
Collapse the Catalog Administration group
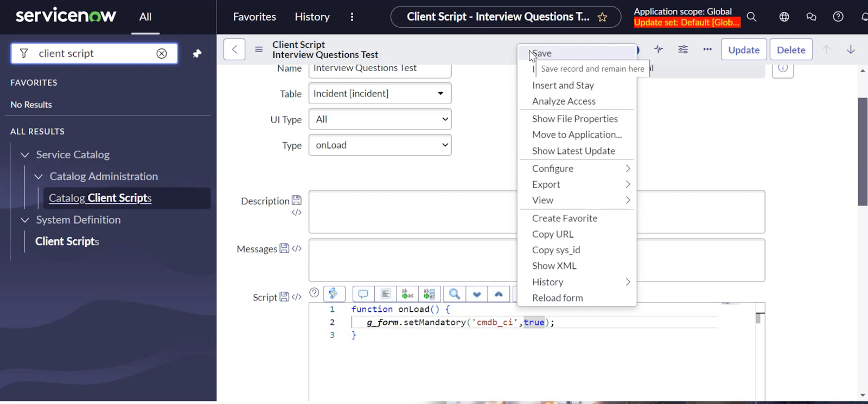click(39, 176)
